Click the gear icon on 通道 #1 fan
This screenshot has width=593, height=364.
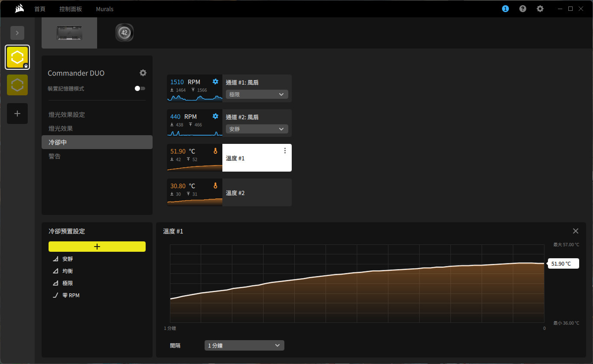coord(215,81)
